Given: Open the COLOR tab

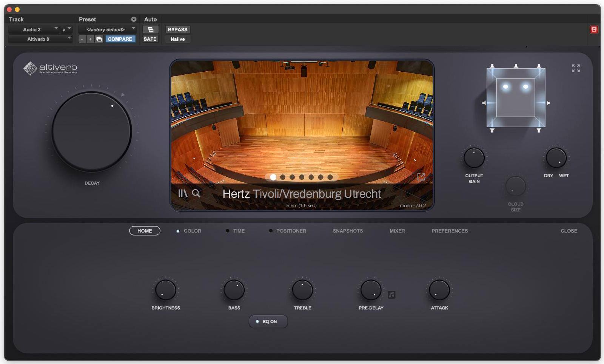Looking at the screenshot, I should (x=193, y=231).
